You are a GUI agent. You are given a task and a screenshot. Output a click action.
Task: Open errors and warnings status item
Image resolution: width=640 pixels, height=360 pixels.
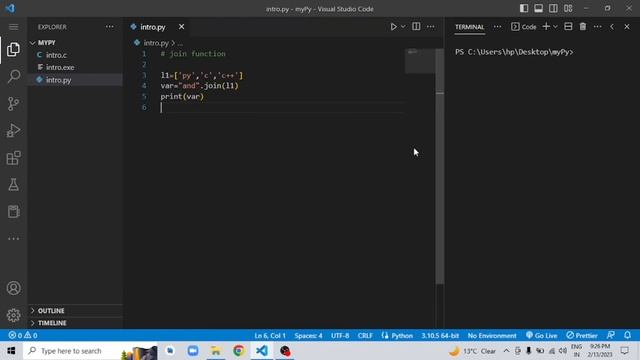[23, 335]
